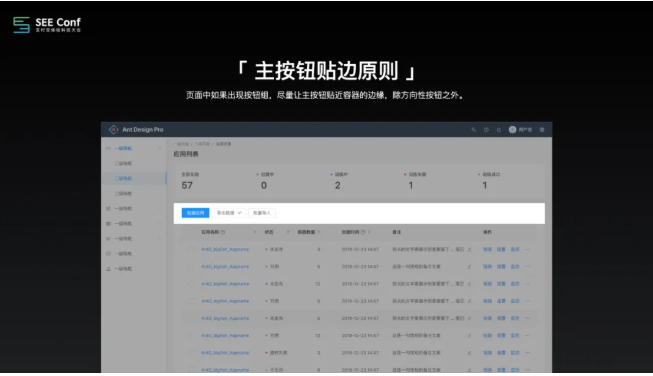This screenshot has height=376, width=653.
Task: Click the first breadcrumb link above 应用列表
Action: point(181,144)
